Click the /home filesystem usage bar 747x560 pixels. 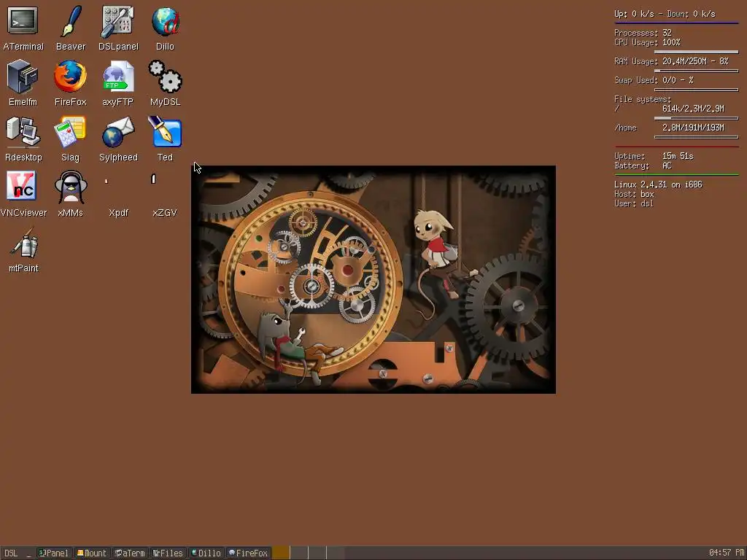[x=696, y=137]
